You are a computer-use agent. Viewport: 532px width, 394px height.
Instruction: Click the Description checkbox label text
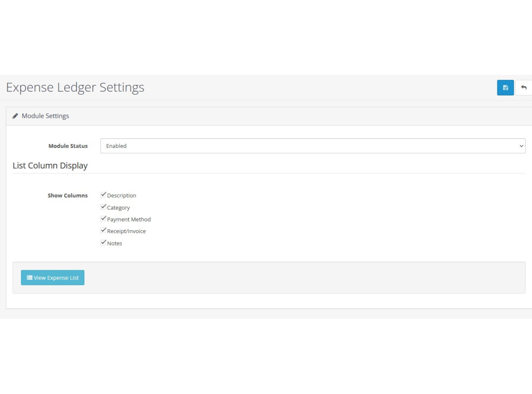[x=121, y=195]
